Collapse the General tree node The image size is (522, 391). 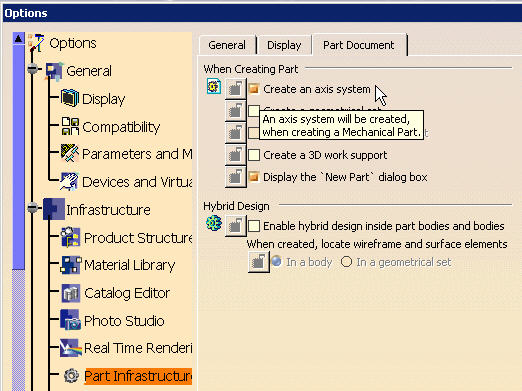[32, 69]
